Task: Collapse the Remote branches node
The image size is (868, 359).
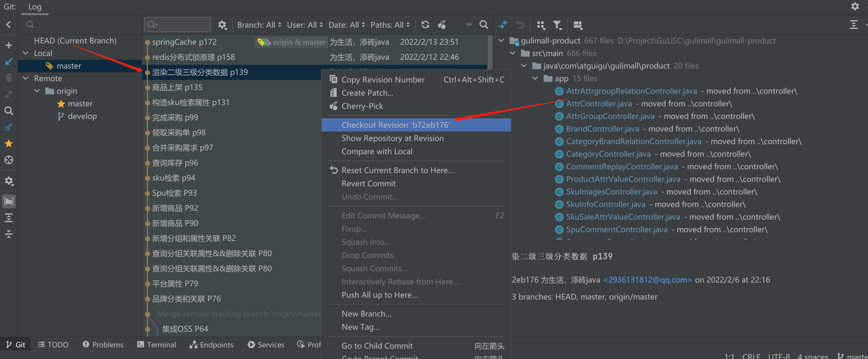Action: 25,79
